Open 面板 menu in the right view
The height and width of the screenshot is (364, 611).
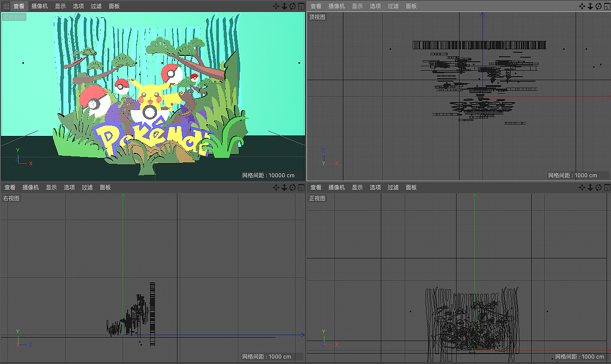(x=105, y=187)
